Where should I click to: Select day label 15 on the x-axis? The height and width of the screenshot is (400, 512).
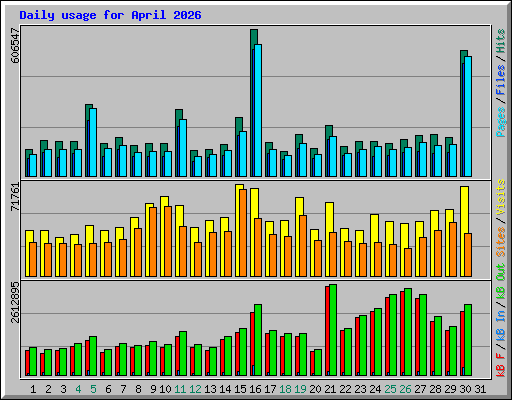pyautogui.click(x=240, y=389)
